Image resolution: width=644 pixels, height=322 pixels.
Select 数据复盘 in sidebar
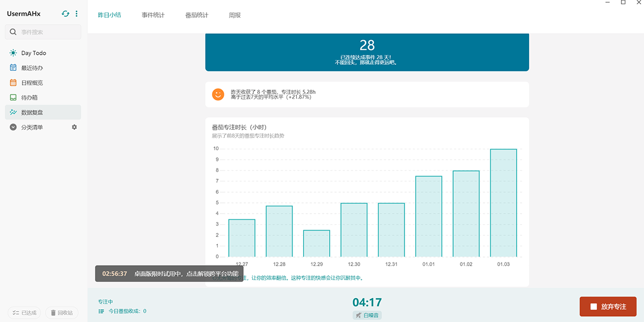pyautogui.click(x=32, y=112)
